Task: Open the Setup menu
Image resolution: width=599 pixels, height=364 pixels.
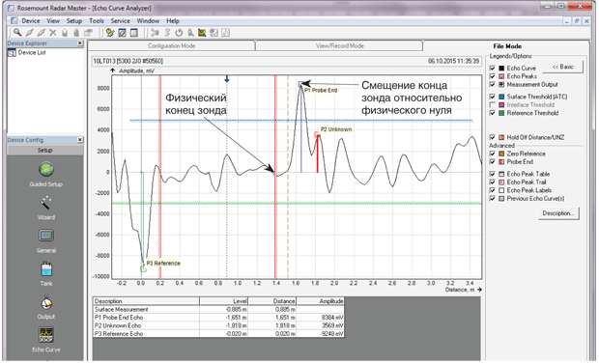Action: (74, 21)
